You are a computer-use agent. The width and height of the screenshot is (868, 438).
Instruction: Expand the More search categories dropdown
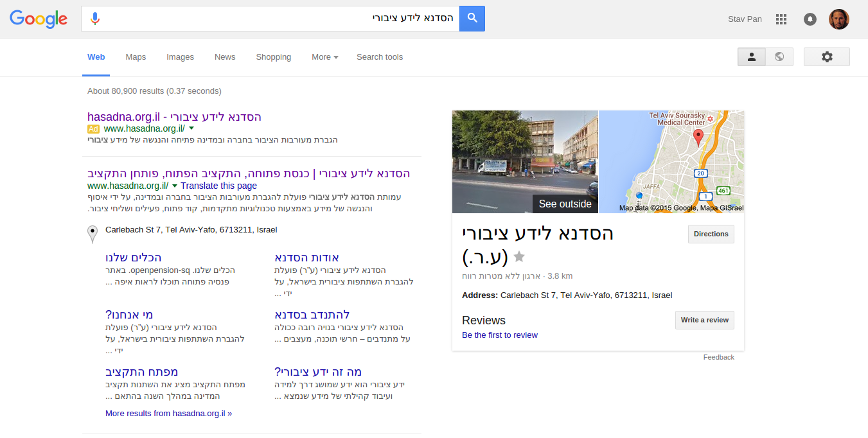(324, 57)
